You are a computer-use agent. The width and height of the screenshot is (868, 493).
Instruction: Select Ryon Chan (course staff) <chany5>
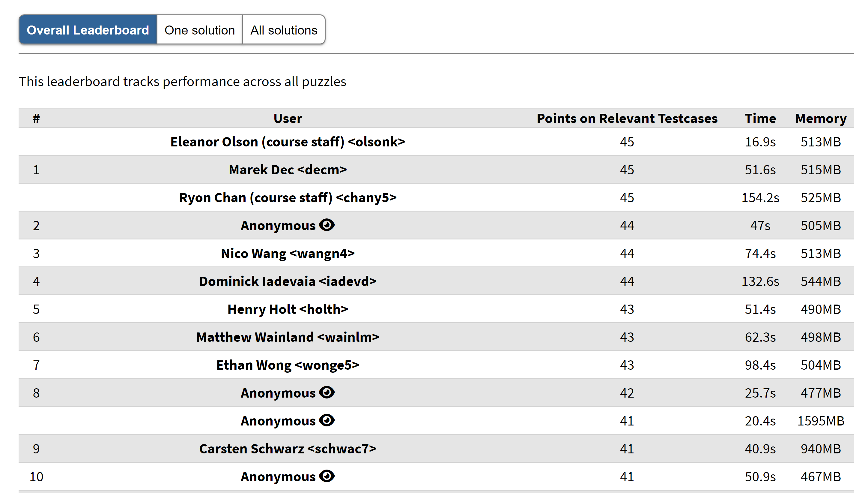pos(288,197)
